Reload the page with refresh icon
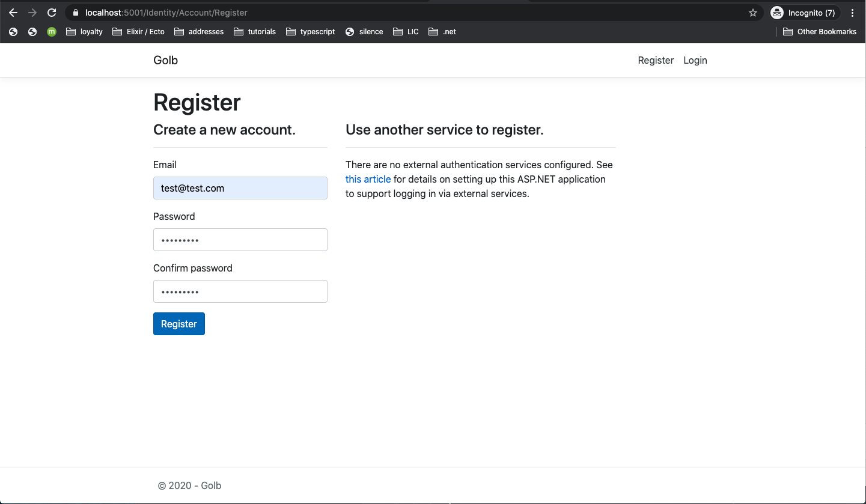 [x=52, y=13]
